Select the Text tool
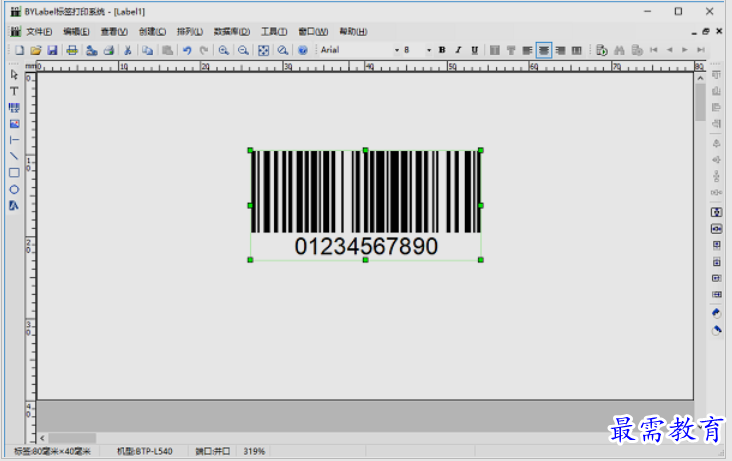This screenshot has width=732, height=461. (14, 91)
